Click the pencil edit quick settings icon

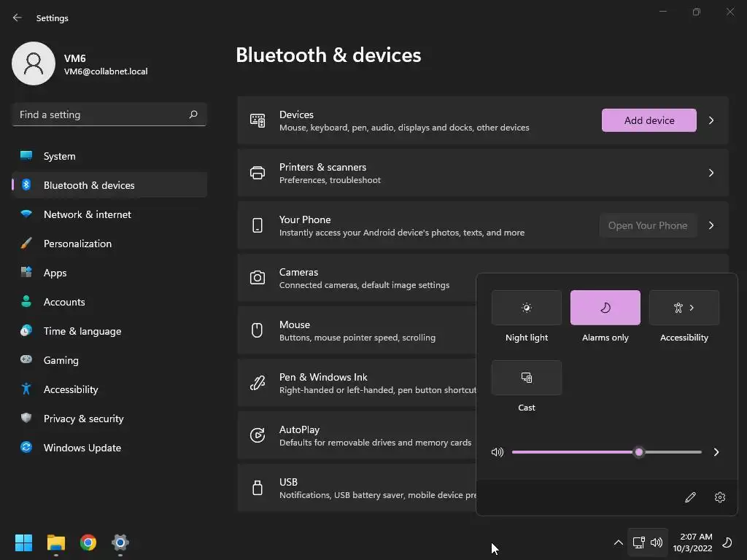coord(690,497)
